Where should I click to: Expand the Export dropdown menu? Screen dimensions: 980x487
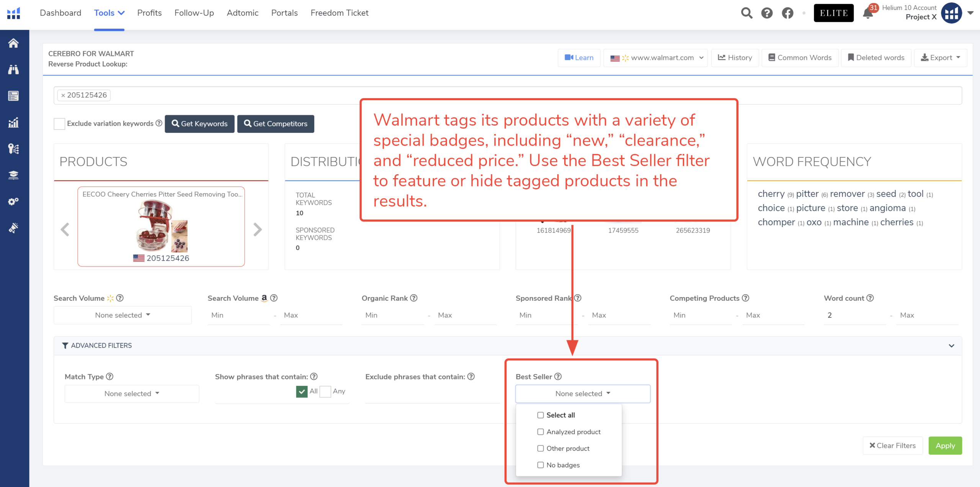click(x=941, y=58)
